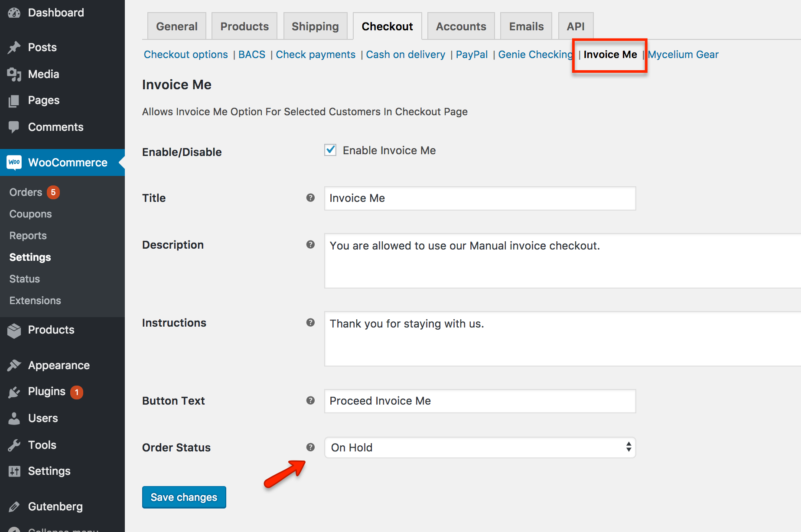Click the Save changes button

184,497
